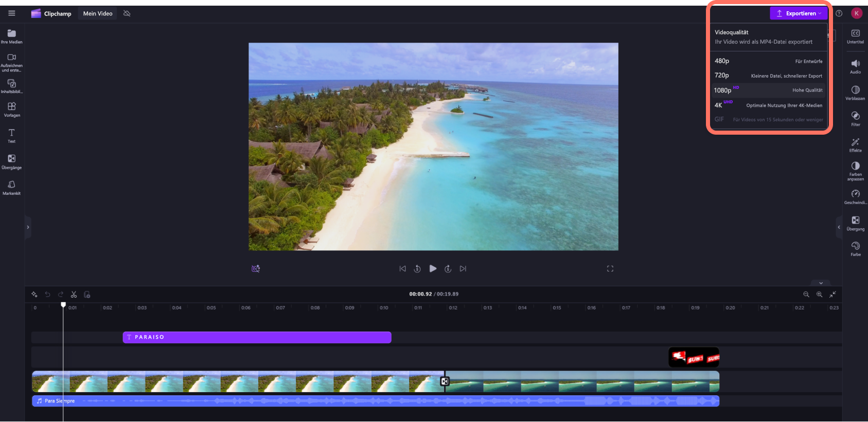Expand the Exportieren dropdown button
Image resolution: width=868 pixels, height=422 pixels.
(799, 13)
